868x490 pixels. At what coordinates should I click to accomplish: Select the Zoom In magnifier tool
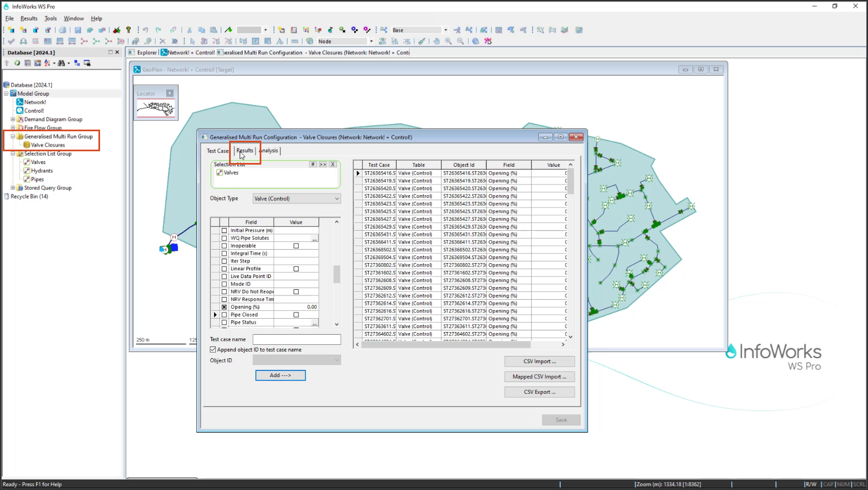(449, 41)
